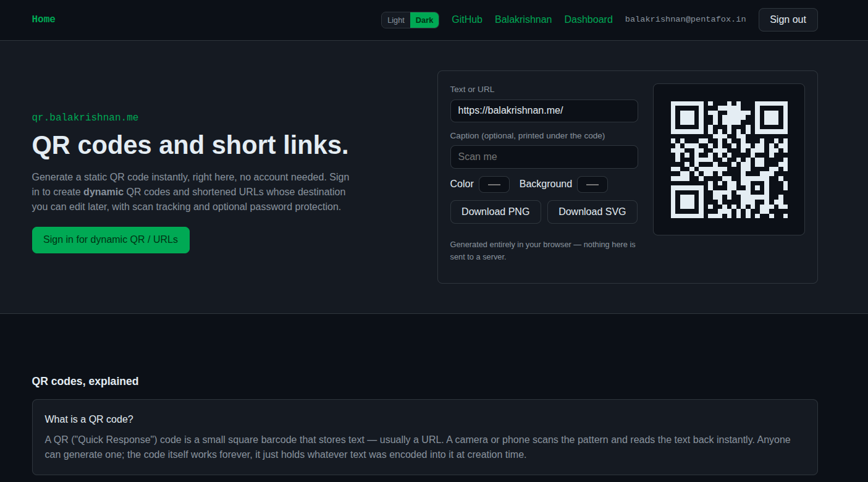
Task: Download the QR as PNG
Action: [495, 212]
